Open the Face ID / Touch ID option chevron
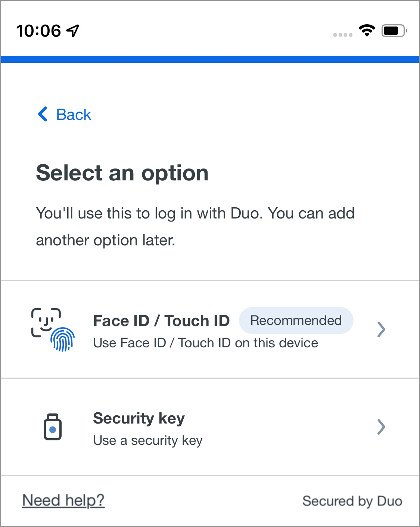 381,329
